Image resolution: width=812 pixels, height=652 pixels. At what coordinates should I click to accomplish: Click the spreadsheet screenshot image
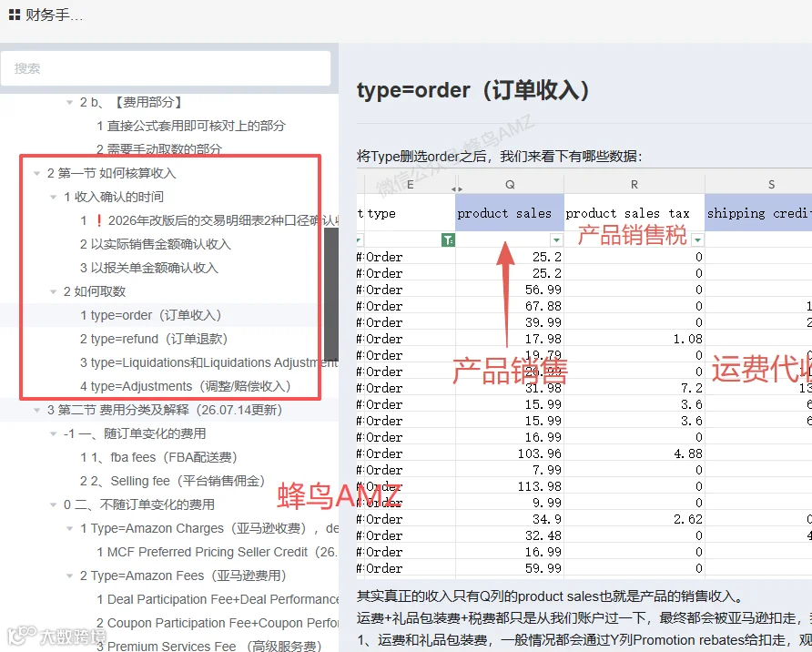point(584,374)
